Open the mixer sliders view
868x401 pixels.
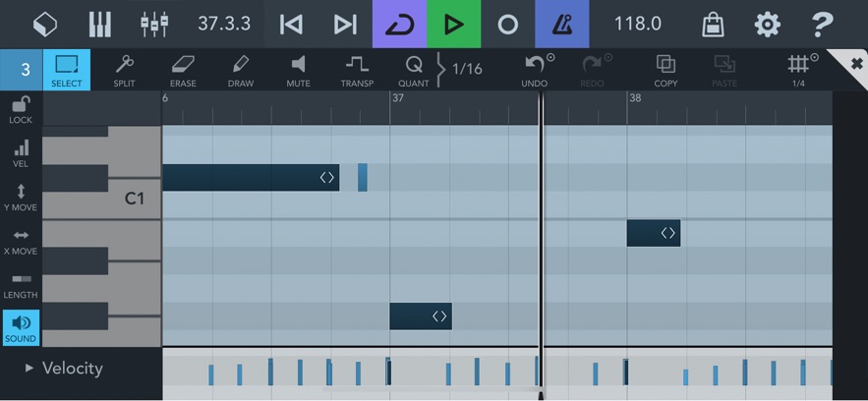click(x=154, y=24)
